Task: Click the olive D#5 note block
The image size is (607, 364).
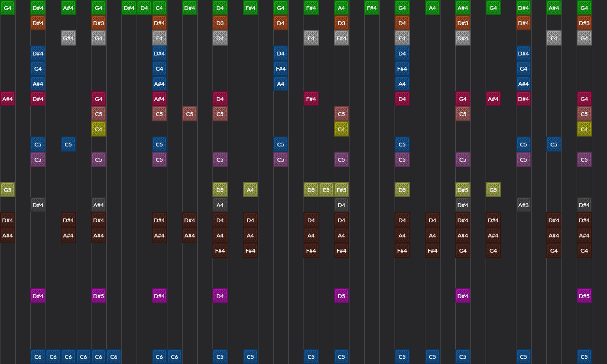Action: (x=463, y=190)
